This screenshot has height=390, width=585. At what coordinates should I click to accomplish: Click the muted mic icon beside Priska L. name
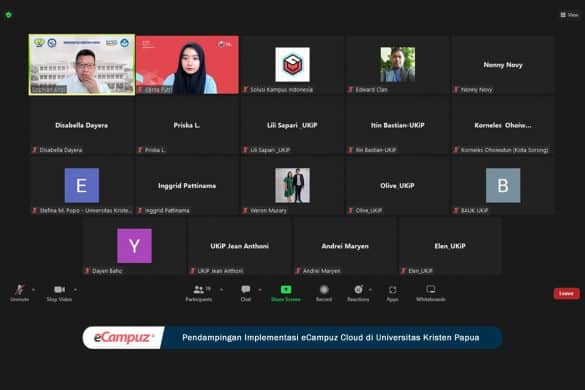click(140, 150)
